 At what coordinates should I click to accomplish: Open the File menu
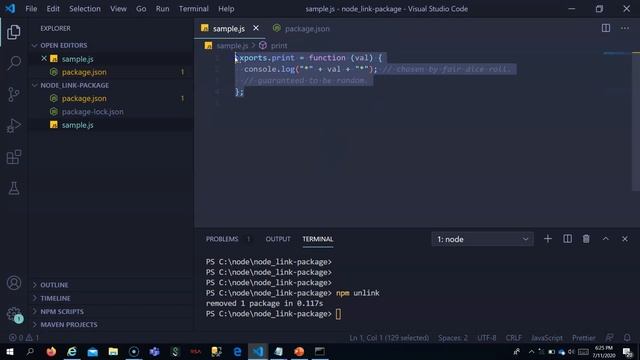pos(31,9)
